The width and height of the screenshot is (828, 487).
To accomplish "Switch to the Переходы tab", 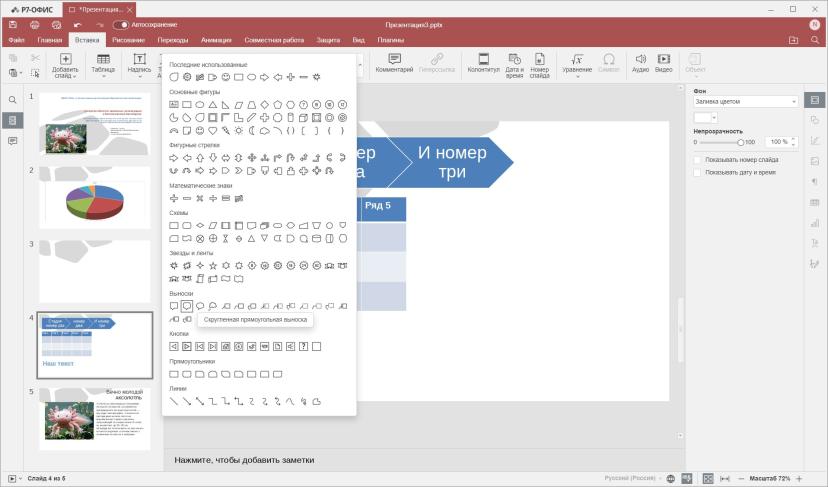I will pos(173,40).
